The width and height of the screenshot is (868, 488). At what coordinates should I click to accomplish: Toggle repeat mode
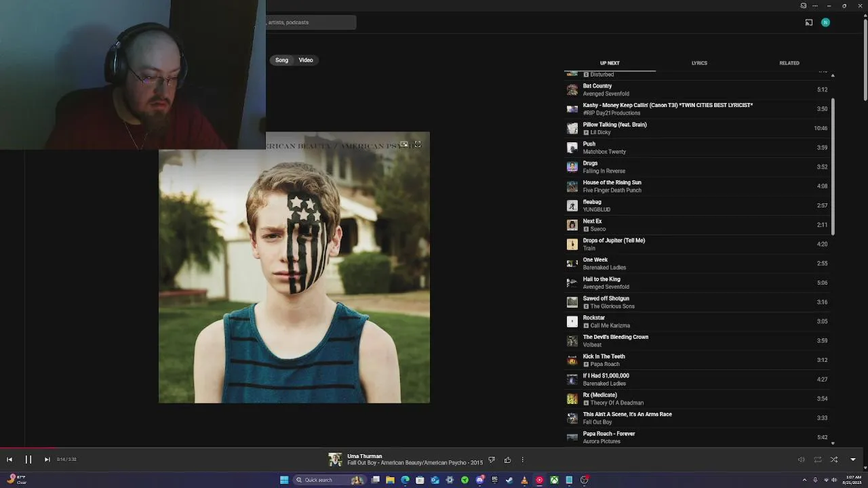[818, 460]
